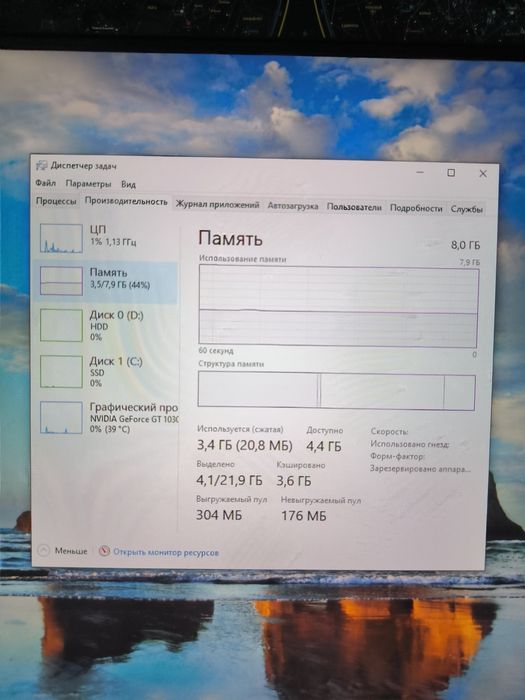The width and height of the screenshot is (525, 700).
Task: Click the Скорость label
Action: pos(389,432)
